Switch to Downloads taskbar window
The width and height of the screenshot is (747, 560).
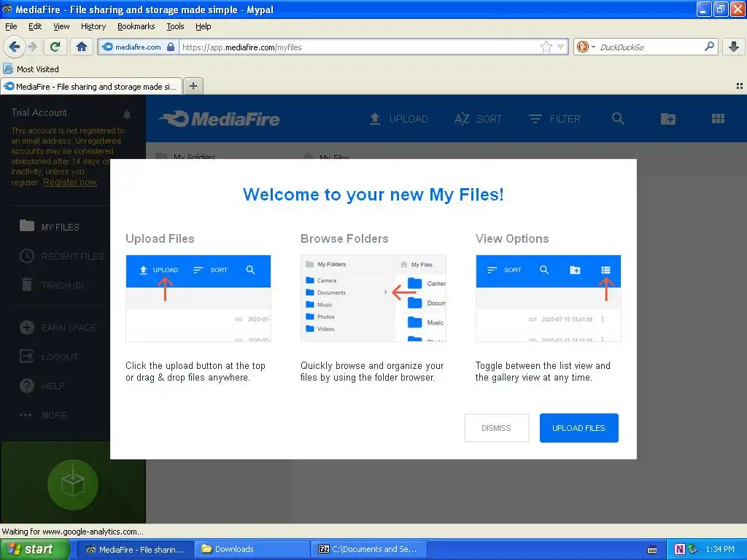pyautogui.click(x=252, y=549)
